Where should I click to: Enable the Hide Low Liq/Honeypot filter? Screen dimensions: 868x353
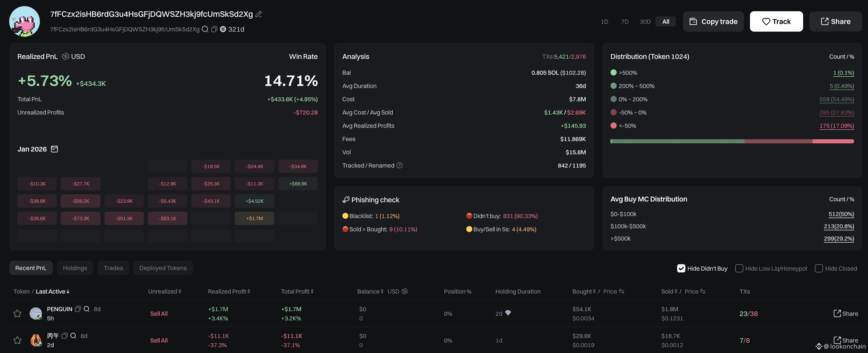point(739,268)
